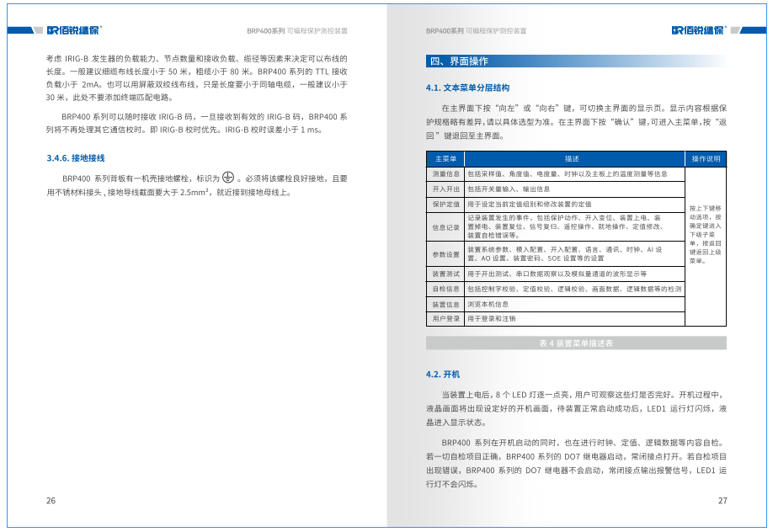Click page number 26 at bottom left

click(x=51, y=501)
